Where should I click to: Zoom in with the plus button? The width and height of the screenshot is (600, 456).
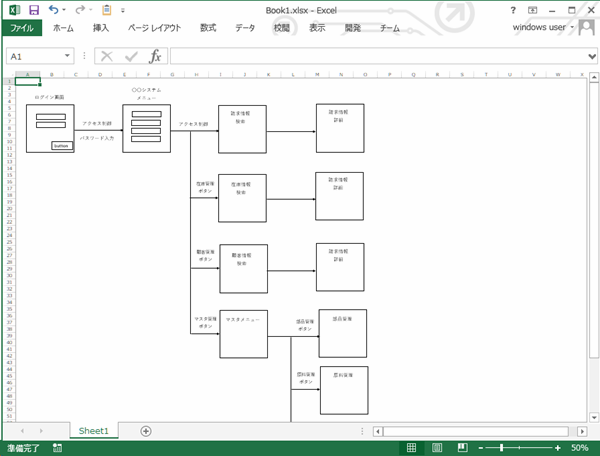coord(558,448)
